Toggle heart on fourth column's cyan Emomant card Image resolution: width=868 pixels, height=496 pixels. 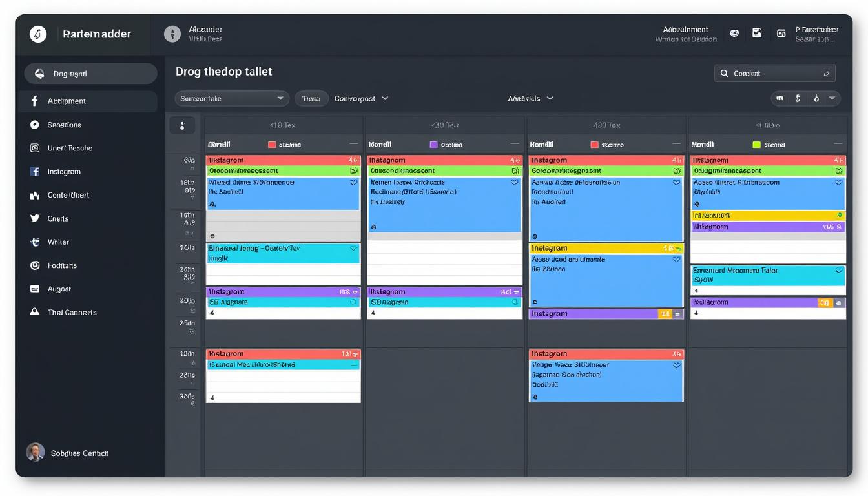(838, 271)
